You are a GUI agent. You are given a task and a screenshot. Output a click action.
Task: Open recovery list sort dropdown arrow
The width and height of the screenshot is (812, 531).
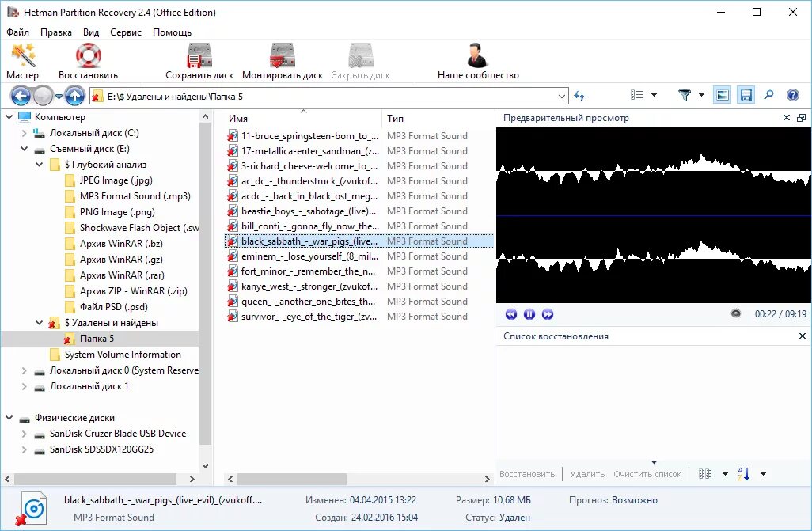click(x=763, y=474)
